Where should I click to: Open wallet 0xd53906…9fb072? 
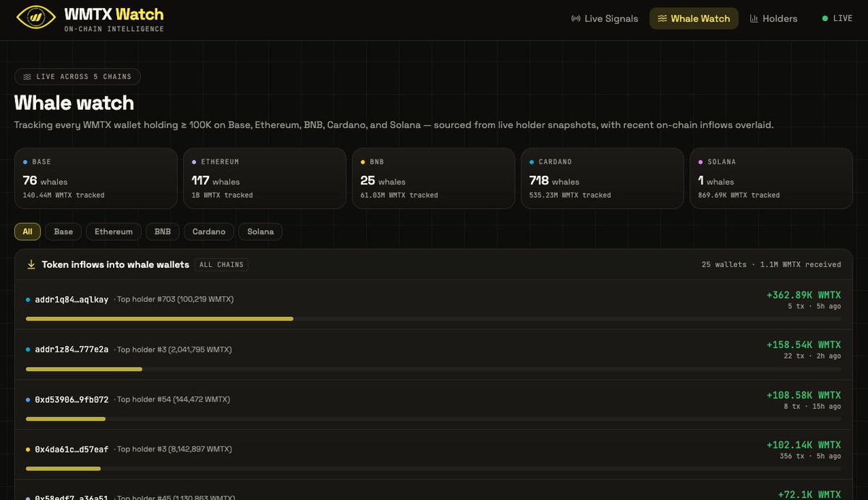point(72,399)
